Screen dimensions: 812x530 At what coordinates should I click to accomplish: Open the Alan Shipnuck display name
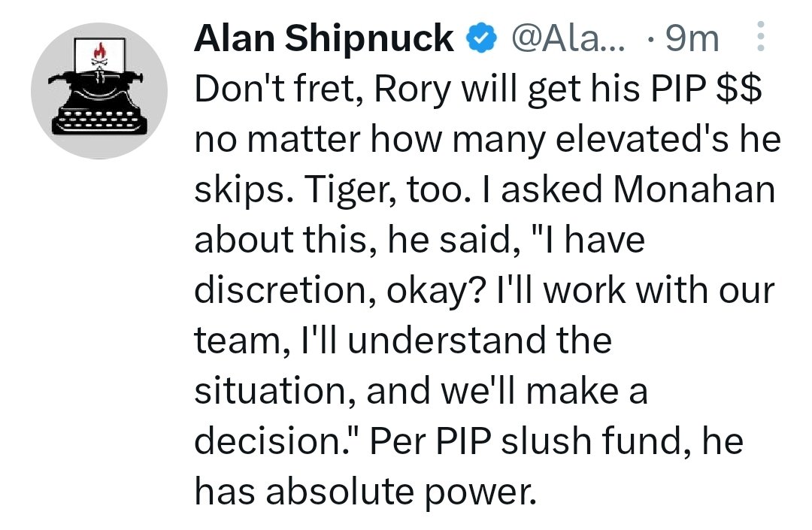pos(323,38)
